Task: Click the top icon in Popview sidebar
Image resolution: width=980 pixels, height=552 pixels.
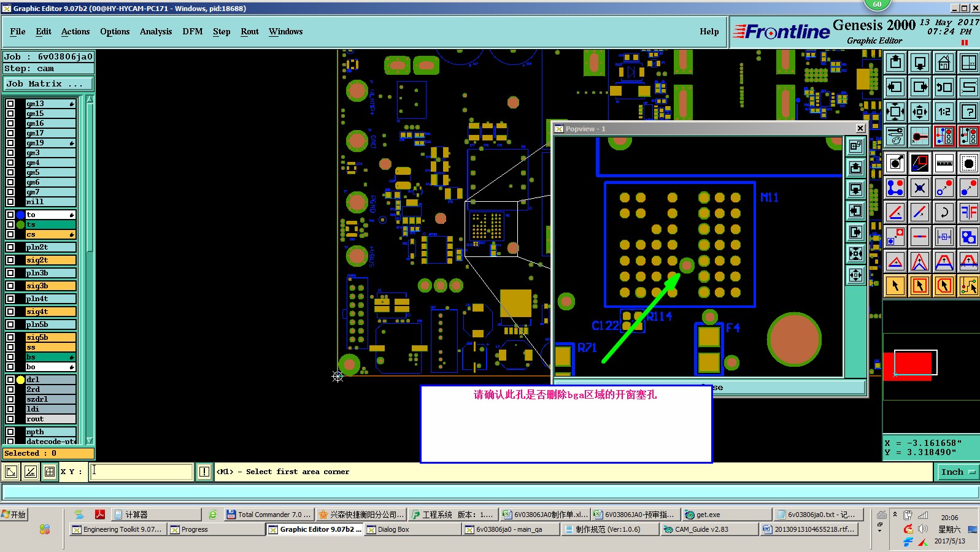Action: [x=855, y=146]
